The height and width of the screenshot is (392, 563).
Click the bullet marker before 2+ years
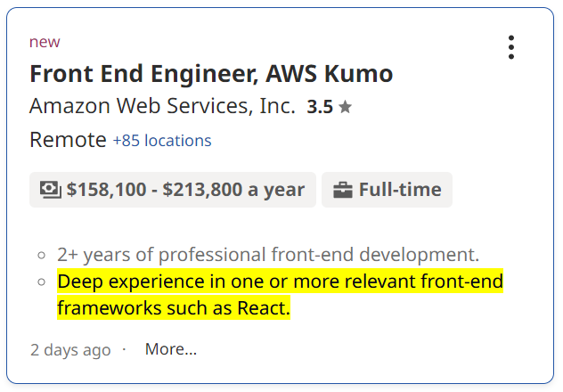[x=42, y=255]
